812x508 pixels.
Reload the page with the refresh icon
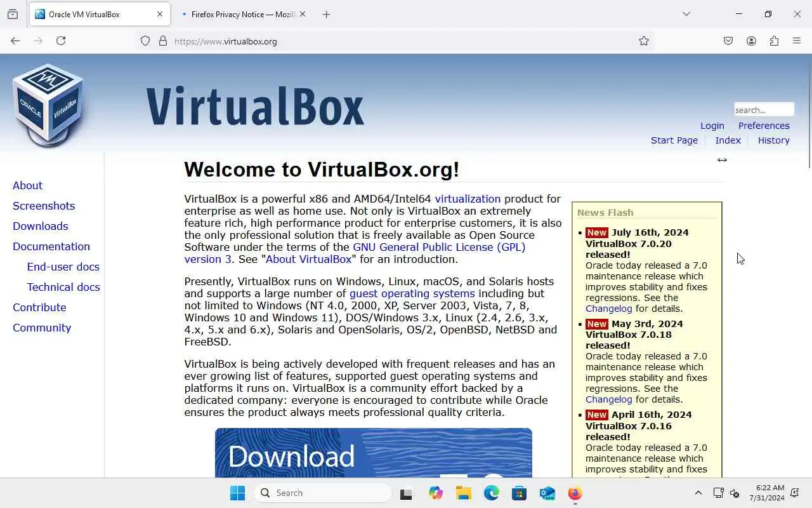(x=61, y=41)
